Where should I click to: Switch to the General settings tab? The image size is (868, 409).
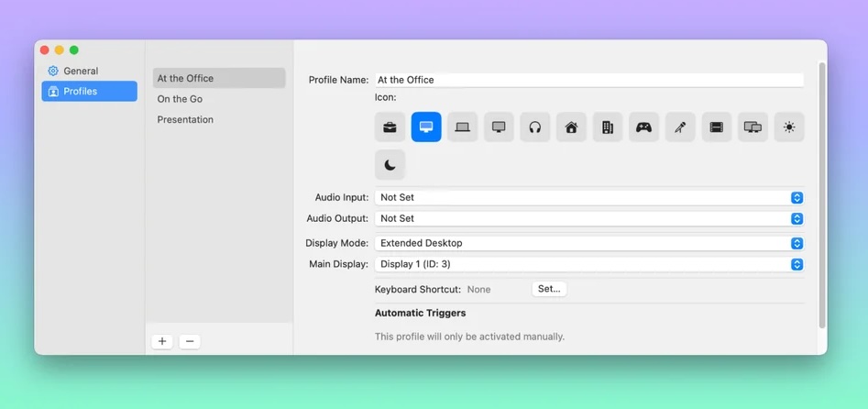[x=81, y=71]
